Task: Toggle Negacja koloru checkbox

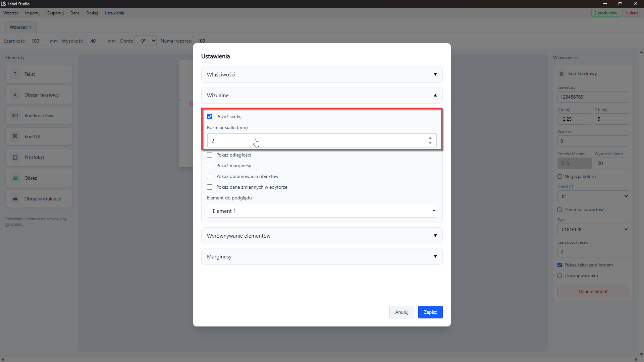Action: [559, 176]
